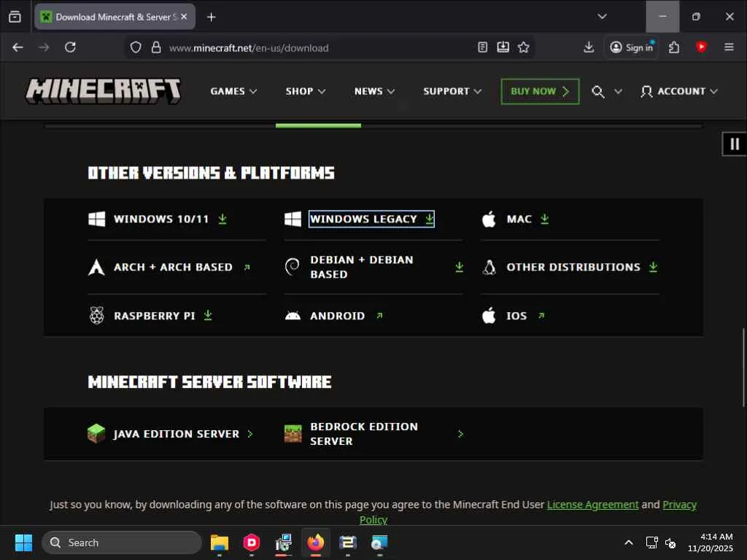Screen dimensions: 747x560
Task: Click the Sign in button in toolbar
Action: (632, 47)
